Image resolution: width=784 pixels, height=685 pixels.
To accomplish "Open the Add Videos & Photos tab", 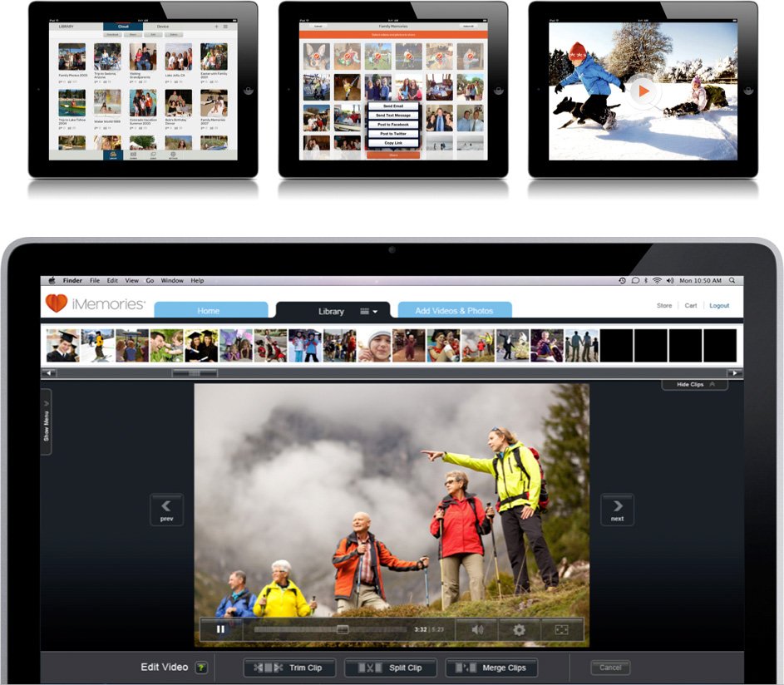I will click(454, 311).
